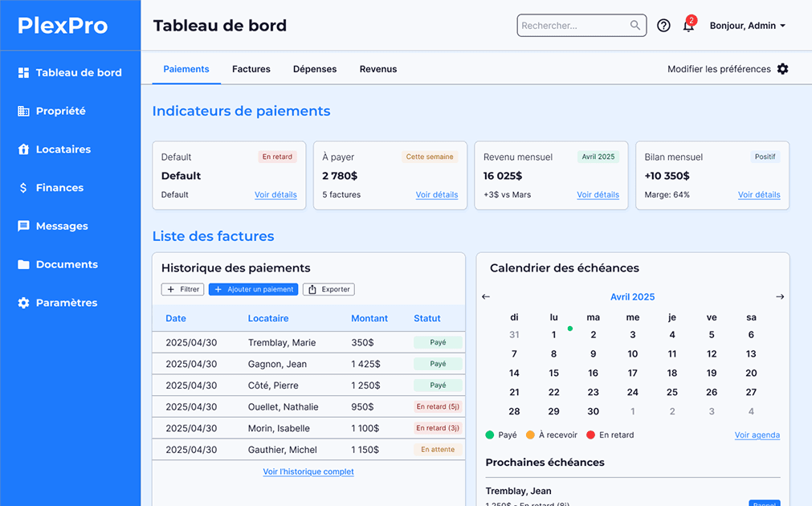The image size is (812, 506).
Task: Open notifications from the bell icon
Action: pyautogui.click(x=688, y=25)
